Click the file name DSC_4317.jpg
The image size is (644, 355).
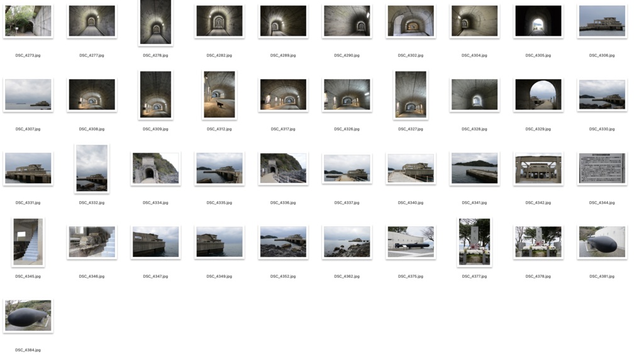(283, 129)
